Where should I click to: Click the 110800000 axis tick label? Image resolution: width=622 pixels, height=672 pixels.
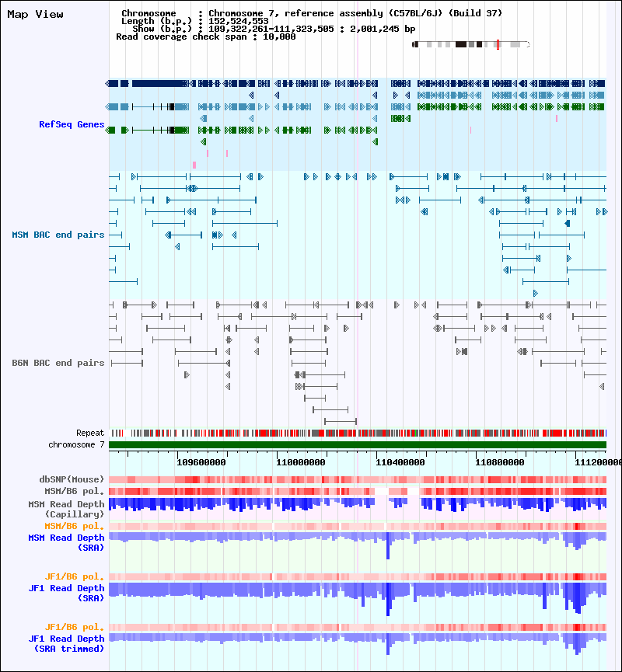click(500, 462)
